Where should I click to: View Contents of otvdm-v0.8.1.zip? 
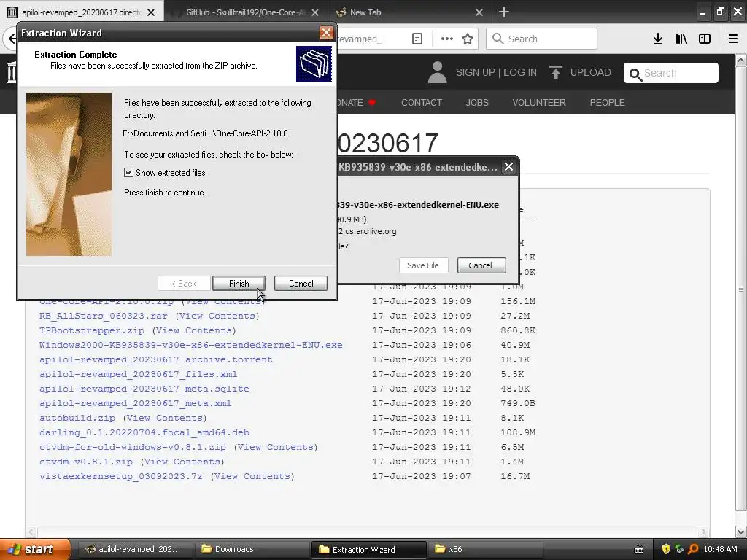182,462
